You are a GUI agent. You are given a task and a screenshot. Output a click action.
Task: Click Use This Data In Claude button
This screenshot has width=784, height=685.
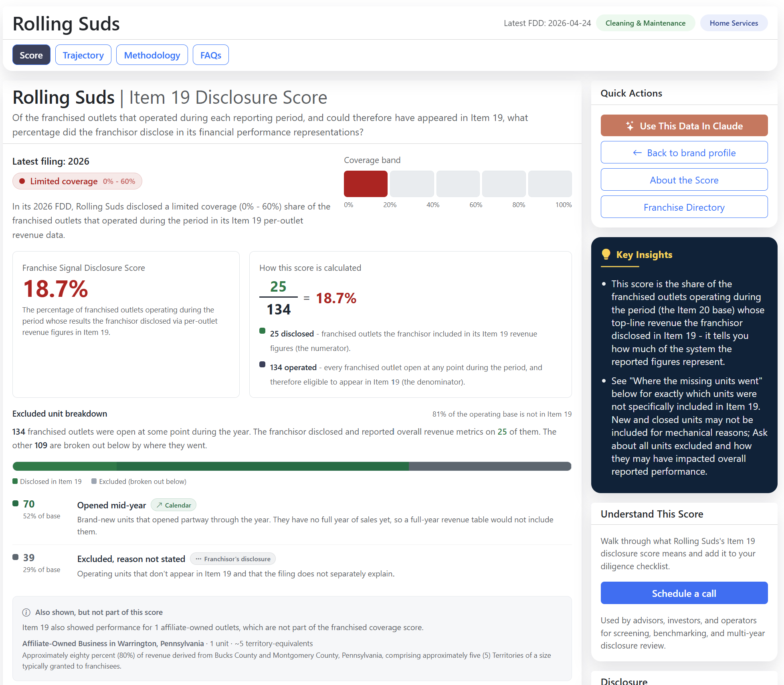click(684, 125)
